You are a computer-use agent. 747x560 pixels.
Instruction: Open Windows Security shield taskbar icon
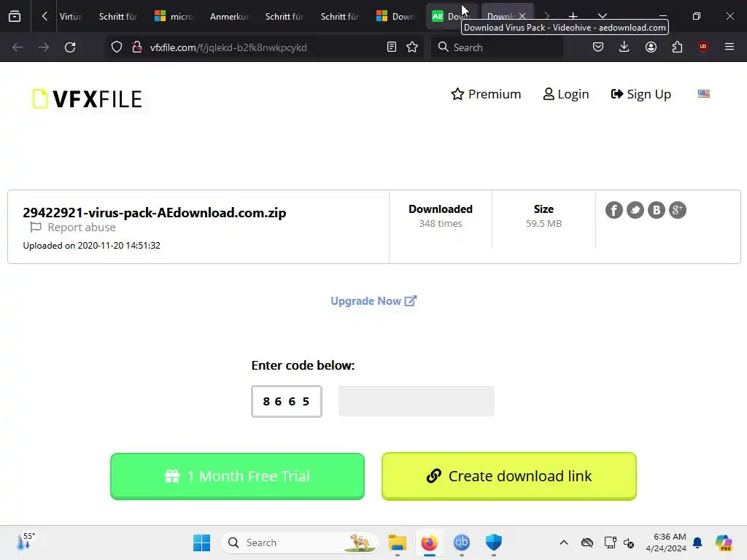pos(494,542)
